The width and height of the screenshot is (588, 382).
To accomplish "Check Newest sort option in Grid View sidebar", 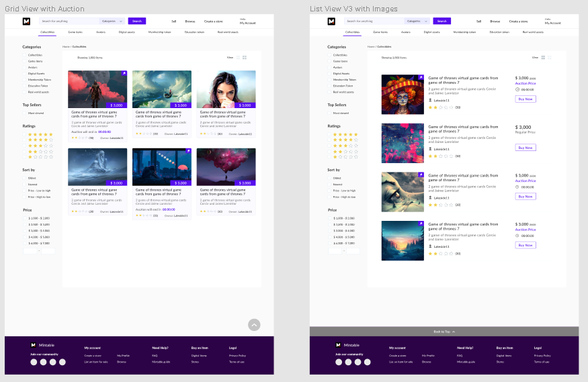I will [x=24, y=184].
